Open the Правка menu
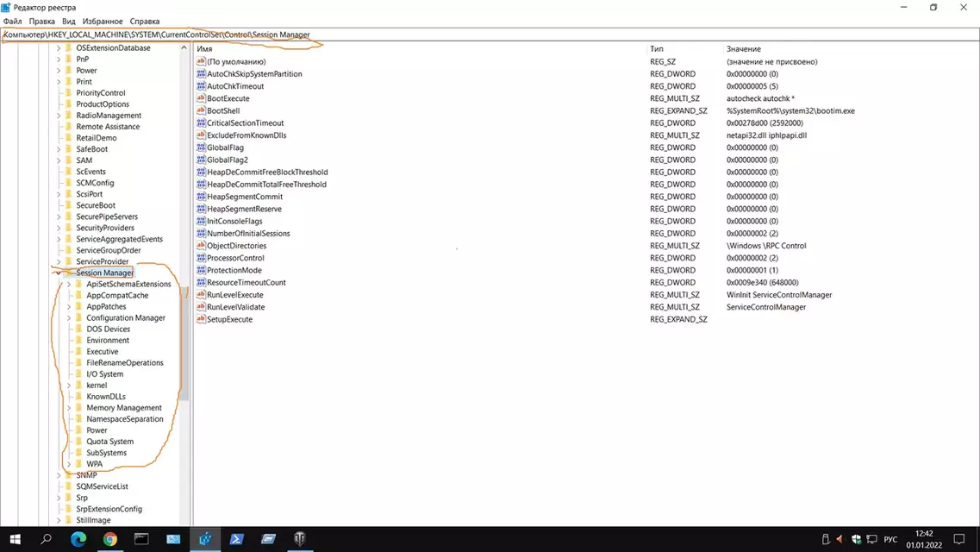The width and height of the screenshot is (980, 552). 42,22
